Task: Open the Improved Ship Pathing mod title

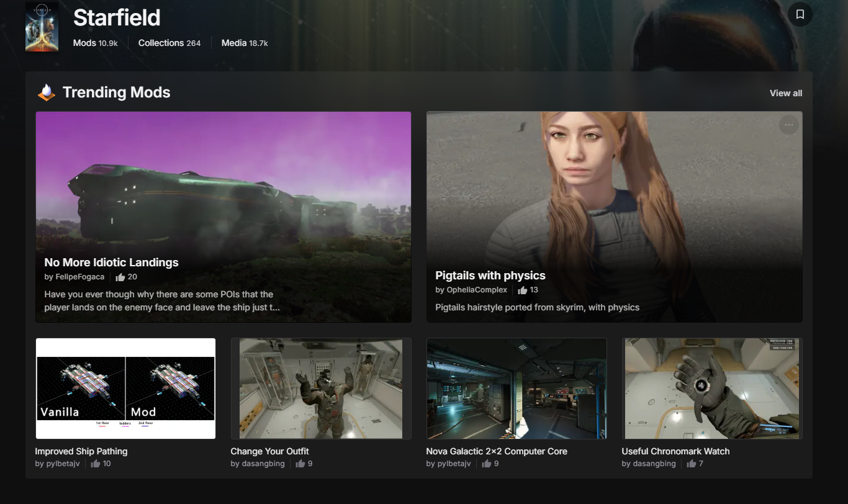Action: pyautogui.click(x=81, y=451)
